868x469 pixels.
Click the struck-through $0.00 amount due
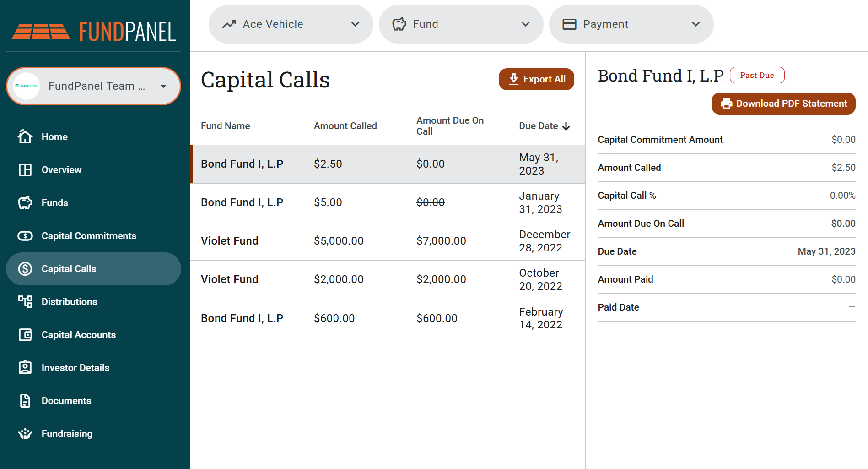pos(431,202)
